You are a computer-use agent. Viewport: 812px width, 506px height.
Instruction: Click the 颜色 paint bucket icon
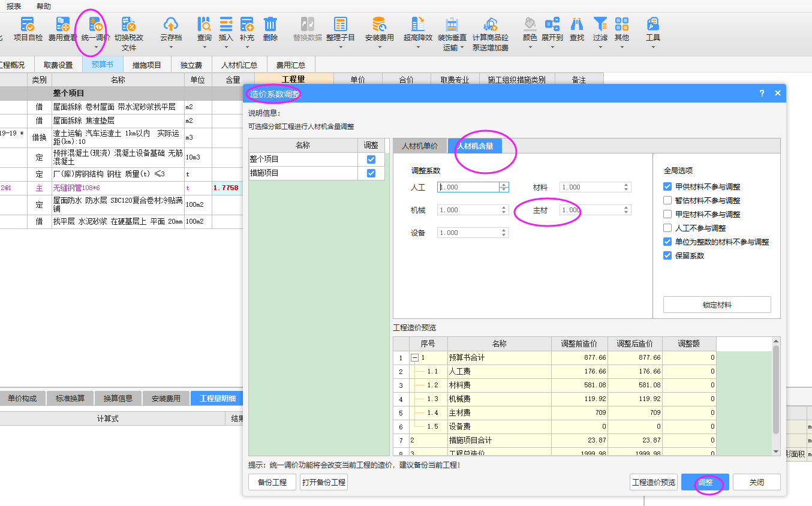[530, 24]
